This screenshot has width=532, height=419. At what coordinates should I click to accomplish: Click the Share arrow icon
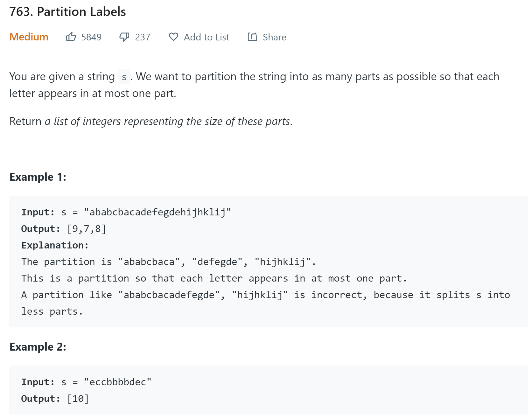[252, 37]
